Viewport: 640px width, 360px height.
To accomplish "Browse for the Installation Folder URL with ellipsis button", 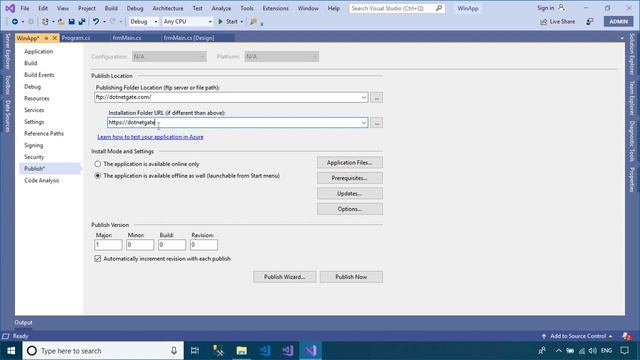I will tap(376, 123).
